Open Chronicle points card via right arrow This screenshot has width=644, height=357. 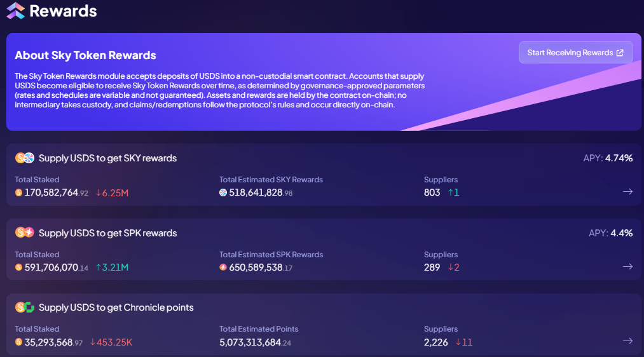627,341
